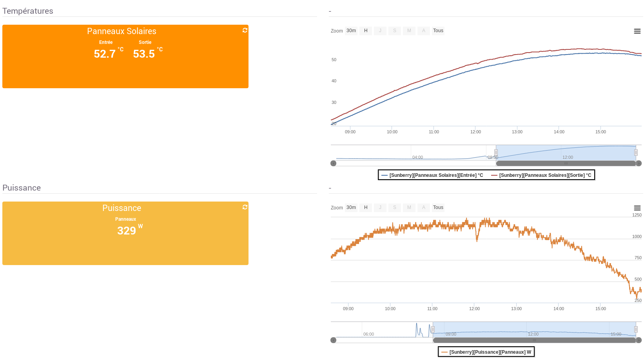Refresh the Panneaux Solaires widget

click(245, 30)
